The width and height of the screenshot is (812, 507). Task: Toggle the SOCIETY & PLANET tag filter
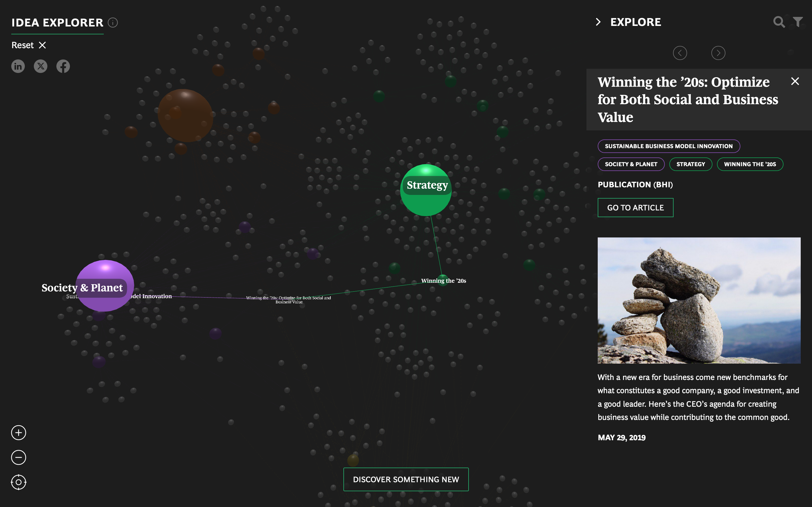[631, 164]
